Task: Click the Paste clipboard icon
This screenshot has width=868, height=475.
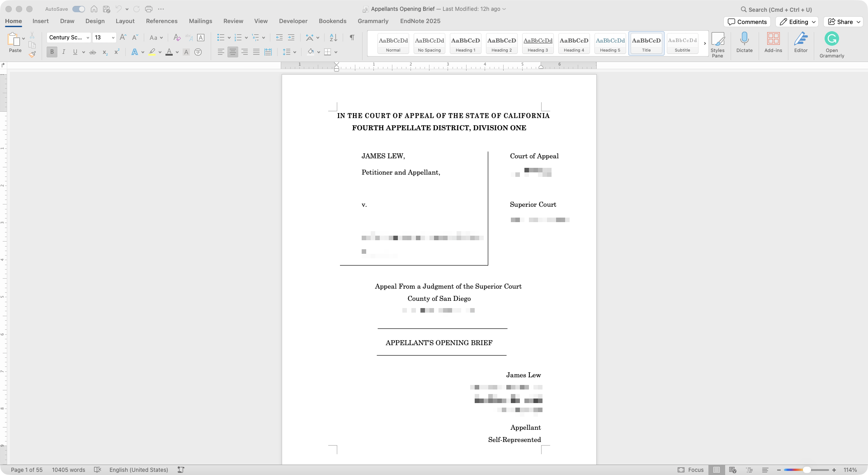Action: [x=14, y=40]
